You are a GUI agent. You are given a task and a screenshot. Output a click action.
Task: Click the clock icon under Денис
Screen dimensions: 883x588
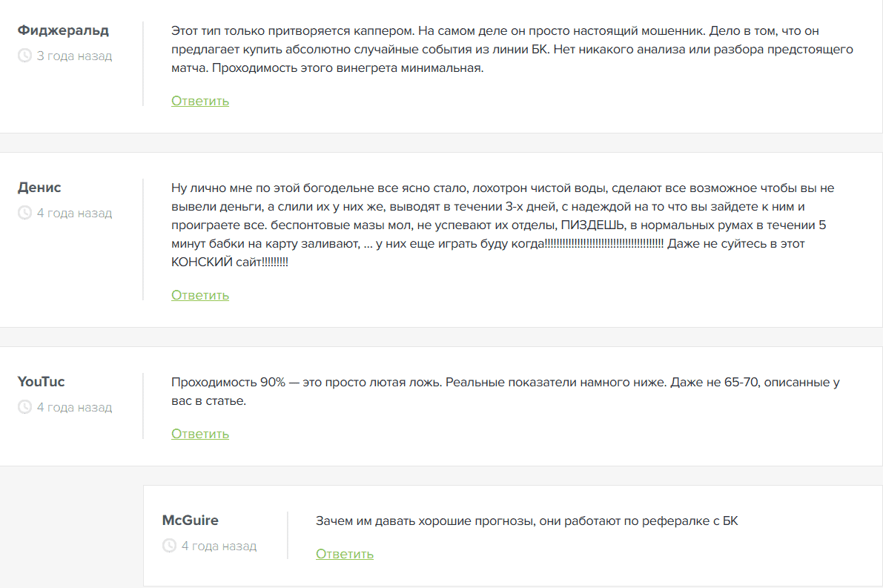24,213
